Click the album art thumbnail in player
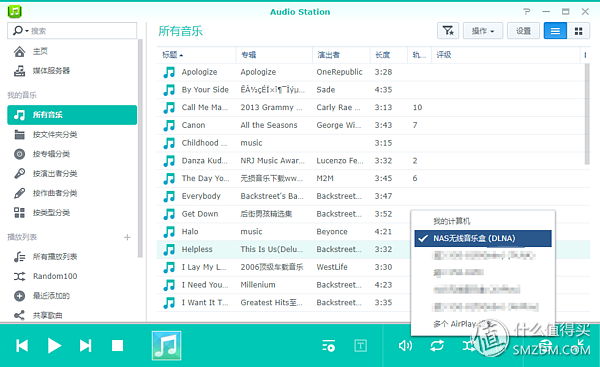 (166, 346)
